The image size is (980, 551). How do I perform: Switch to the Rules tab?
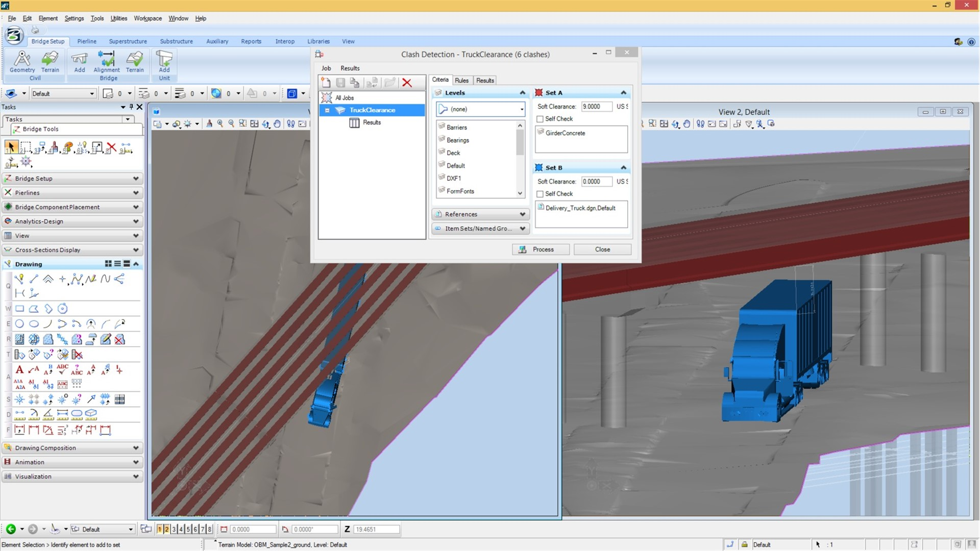tap(461, 80)
